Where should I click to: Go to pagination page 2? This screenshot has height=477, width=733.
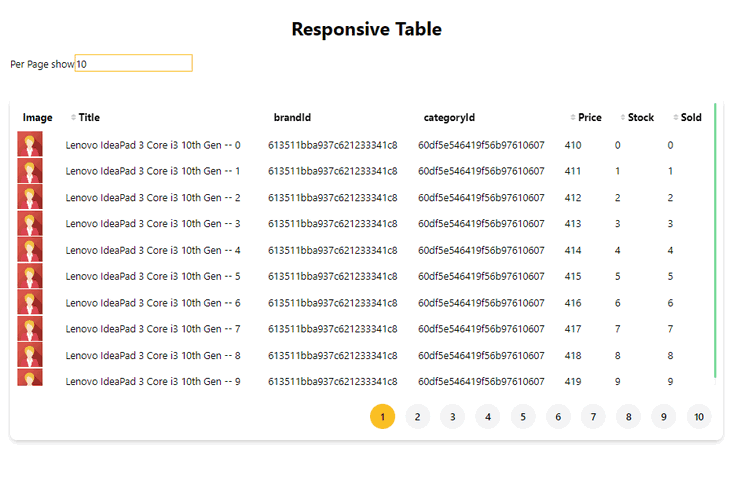click(x=417, y=416)
